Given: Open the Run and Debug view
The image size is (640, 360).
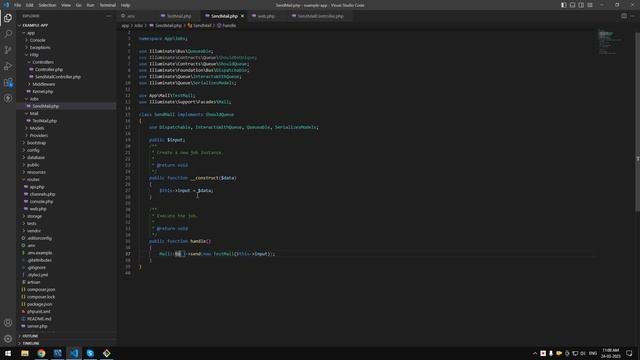Looking at the screenshot, I should pyautogui.click(x=8, y=66).
